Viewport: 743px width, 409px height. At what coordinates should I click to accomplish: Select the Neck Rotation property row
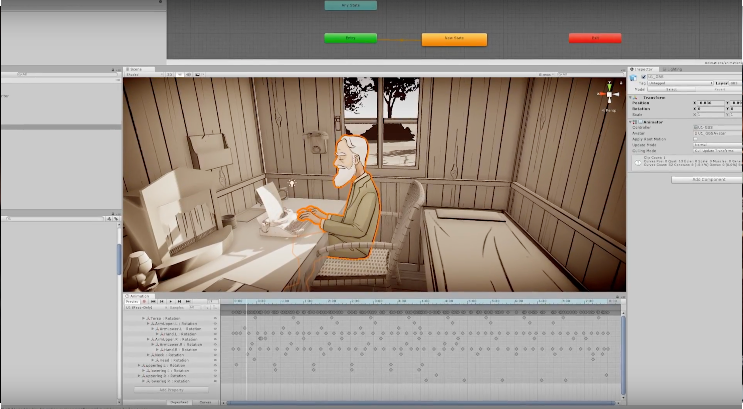click(171, 355)
